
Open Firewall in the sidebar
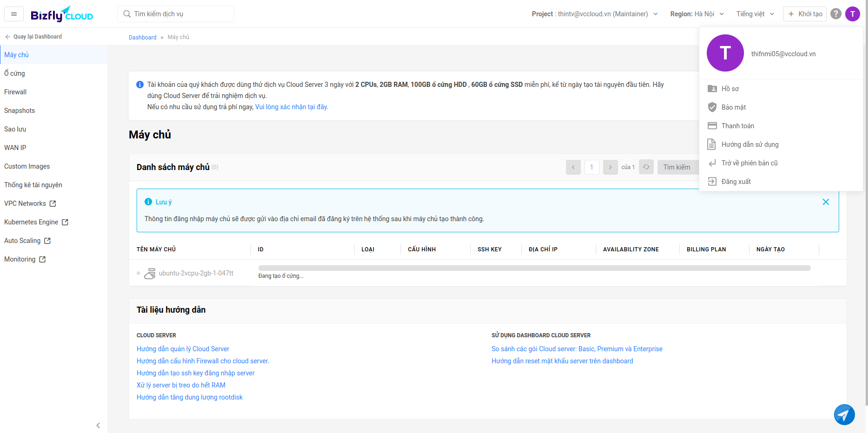(15, 92)
